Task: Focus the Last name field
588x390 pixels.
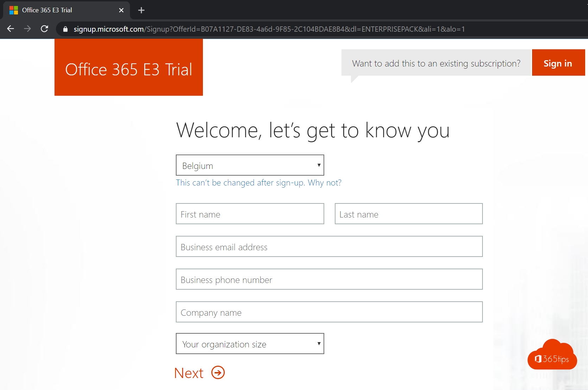Action: pos(409,214)
